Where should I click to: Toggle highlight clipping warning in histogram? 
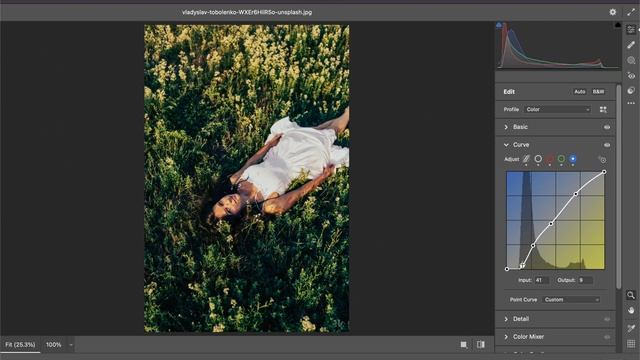[x=618, y=25]
